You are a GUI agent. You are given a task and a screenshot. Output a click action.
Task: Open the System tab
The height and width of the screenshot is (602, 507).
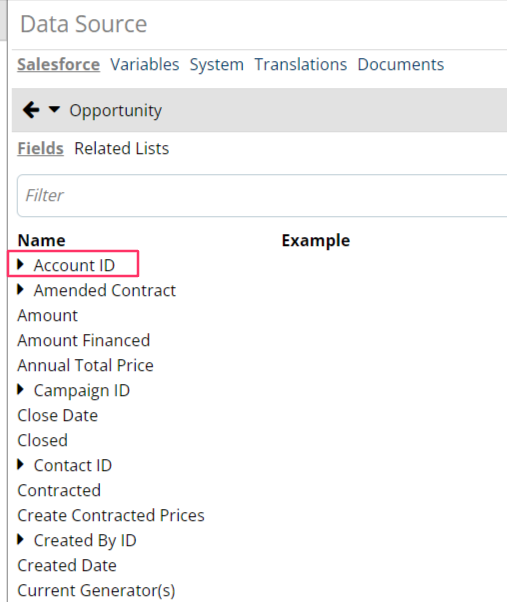point(216,64)
